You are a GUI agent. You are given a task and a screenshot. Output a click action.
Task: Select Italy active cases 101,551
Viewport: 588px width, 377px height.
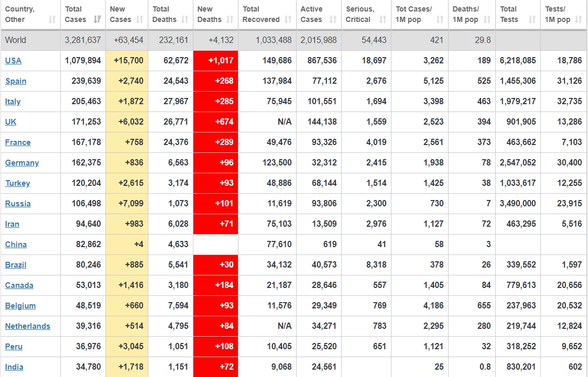[x=322, y=102]
